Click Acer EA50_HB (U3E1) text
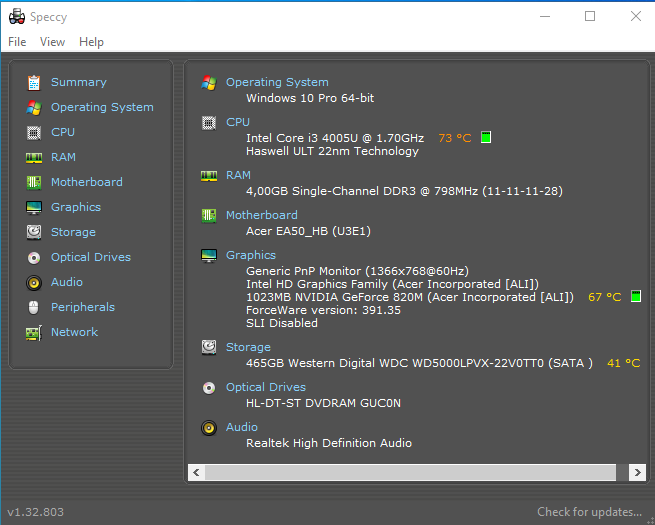This screenshot has height=525, width=655. [x=308, y=231]
